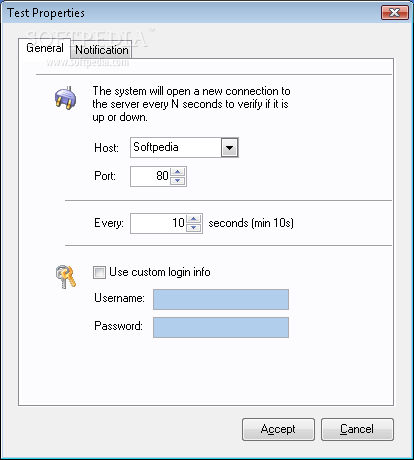Click the connection description text paragraph
Screen dimensions: 414x460
tap(191, 104)
